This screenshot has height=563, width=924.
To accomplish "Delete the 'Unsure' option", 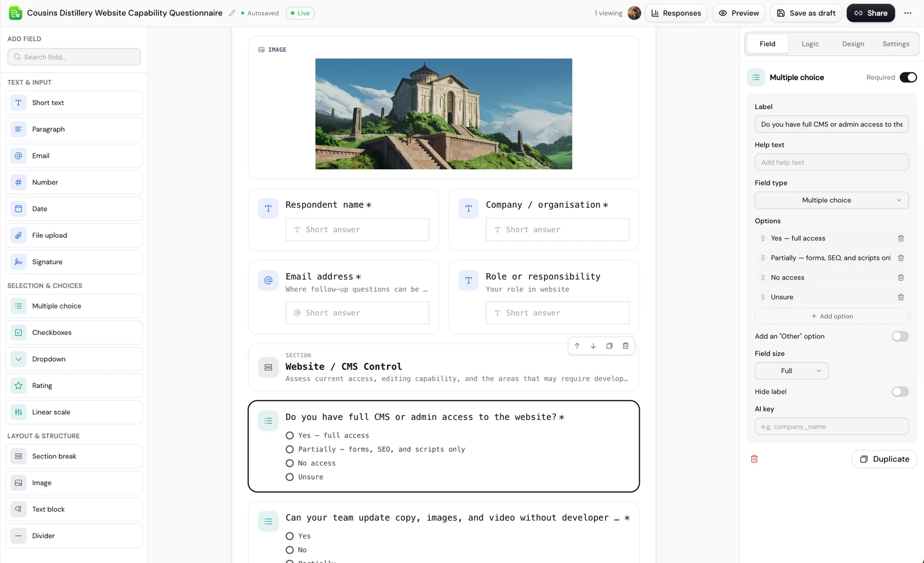I will 901,298.
